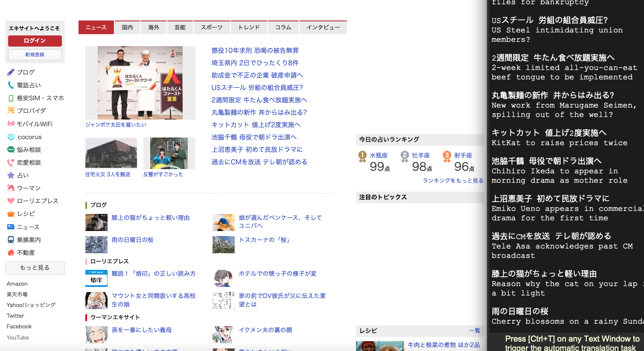Open article マウント女と同類扱いする高校生の娘
This screenshot has width=644, height=351.
154,300
